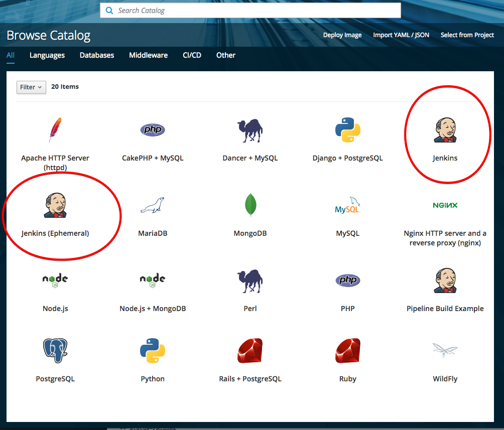The image size is (504, 430).
Task: Open the MySQL dolphin logo icon
Action: click(x=348, y=205)
